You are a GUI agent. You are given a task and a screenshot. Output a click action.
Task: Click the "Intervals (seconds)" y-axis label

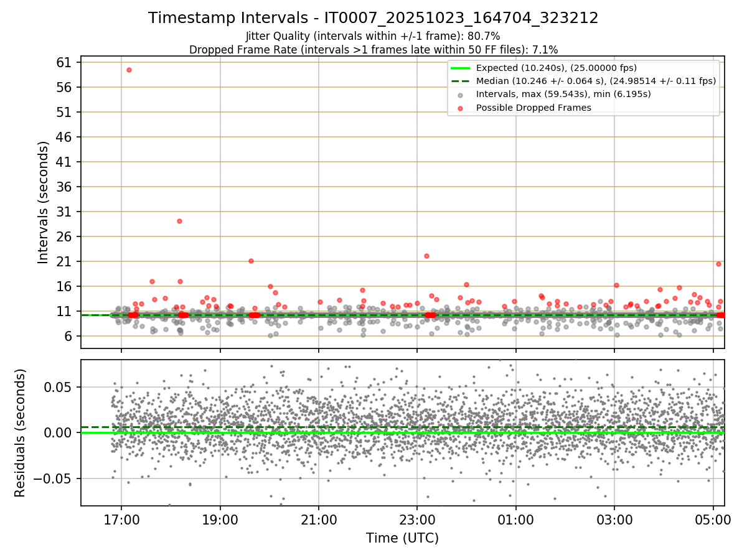tap(44, 202)
